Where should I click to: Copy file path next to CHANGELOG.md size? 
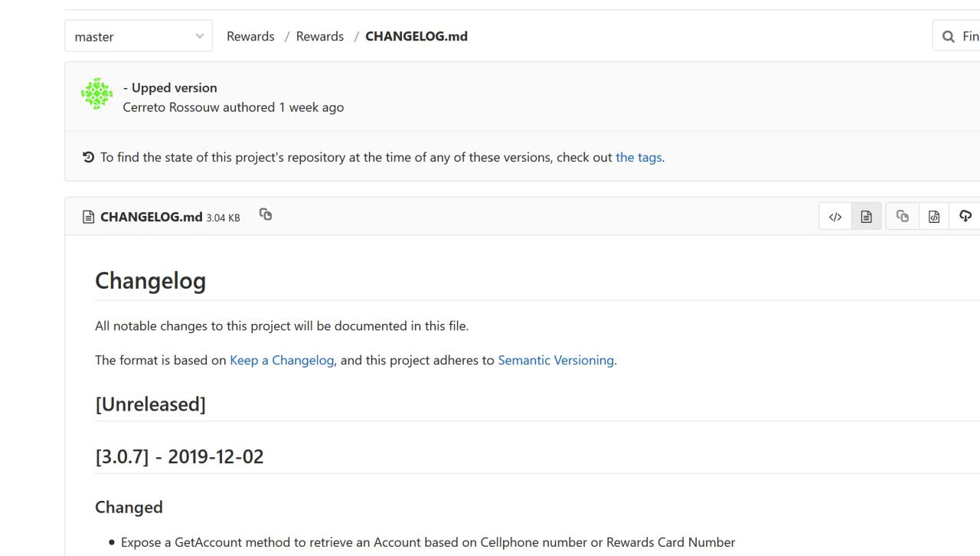pos(266,214)
